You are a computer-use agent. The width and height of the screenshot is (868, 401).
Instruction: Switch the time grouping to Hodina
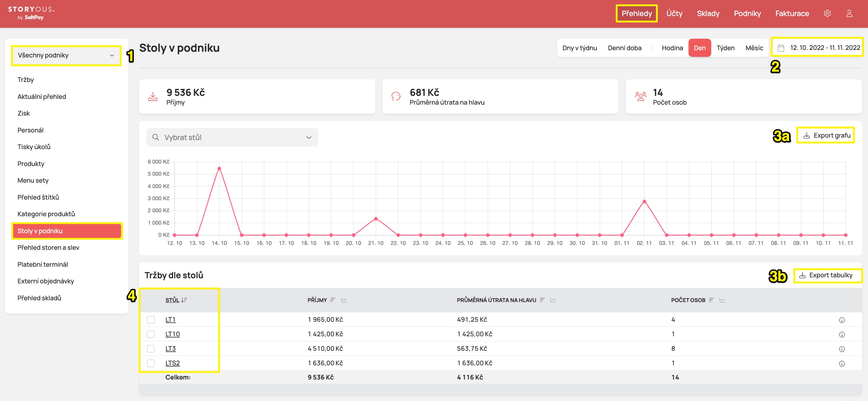tap(672, 48)
